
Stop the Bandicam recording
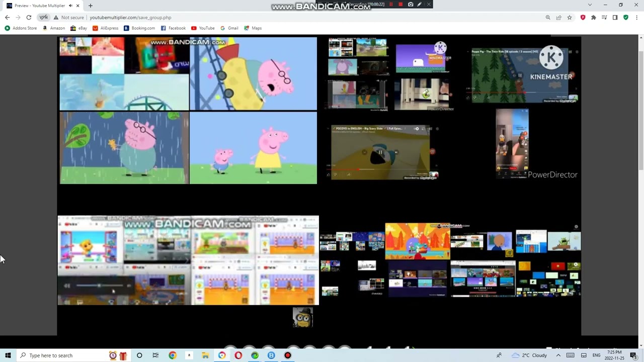400,5
